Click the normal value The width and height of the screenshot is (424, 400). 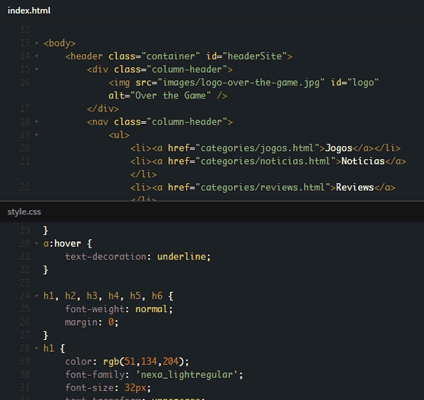click(x=151, y=309)
